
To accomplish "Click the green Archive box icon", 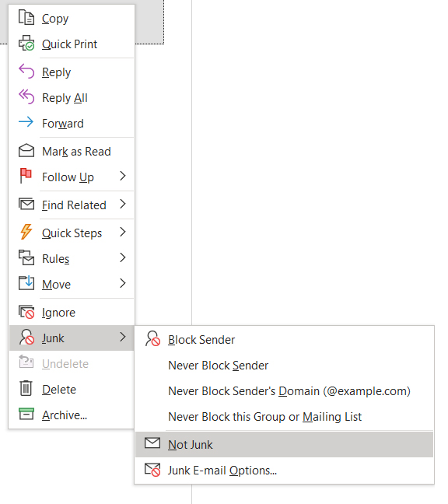I will click(26, 414).
